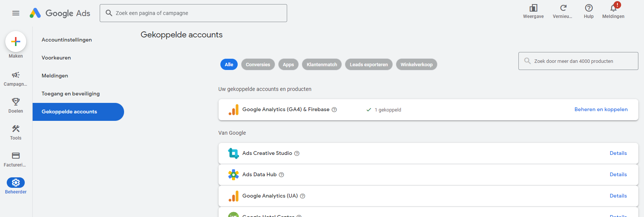Click the Ads Creative Studio label
644x217 pixels.
[267, 153]
